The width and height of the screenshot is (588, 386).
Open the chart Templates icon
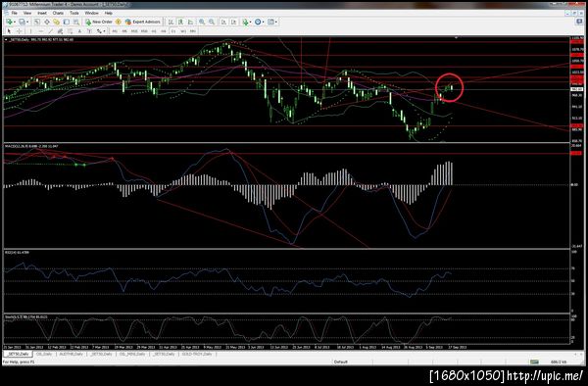[270, 23]
